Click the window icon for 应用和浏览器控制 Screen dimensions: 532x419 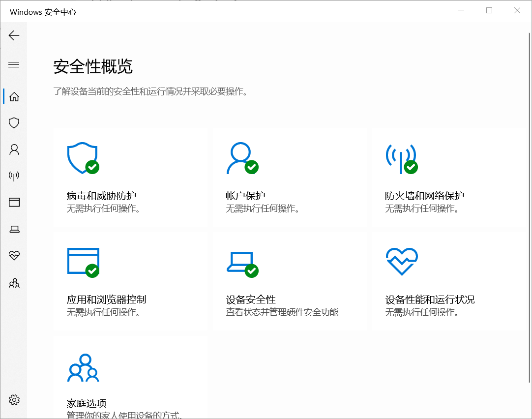pos(83,262)
